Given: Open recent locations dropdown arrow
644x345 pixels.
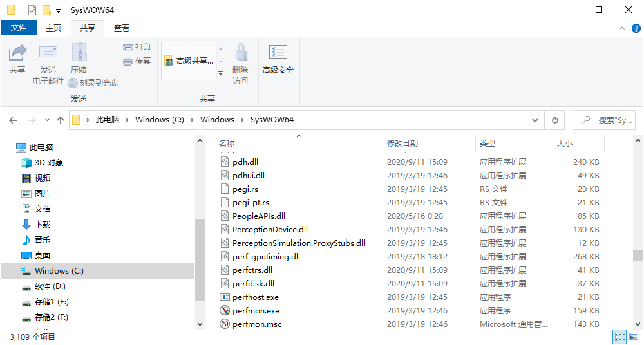Looking at the screenshot, I should click(x=47, y=120).
